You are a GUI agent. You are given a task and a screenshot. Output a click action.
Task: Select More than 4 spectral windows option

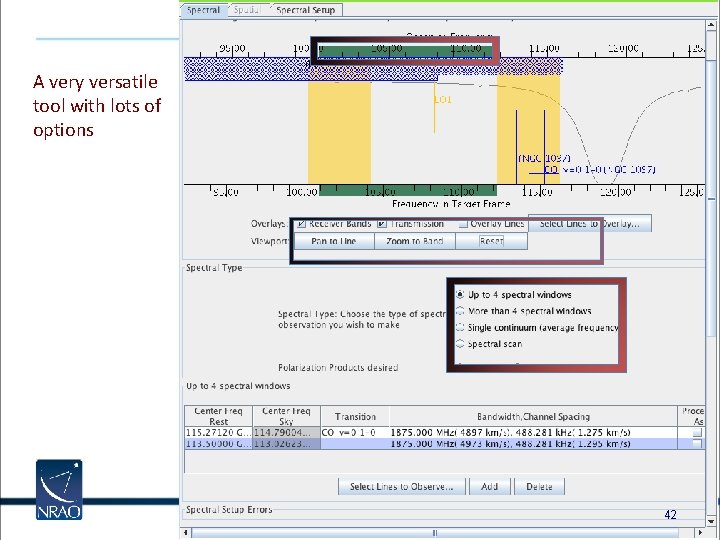[460, 311]
